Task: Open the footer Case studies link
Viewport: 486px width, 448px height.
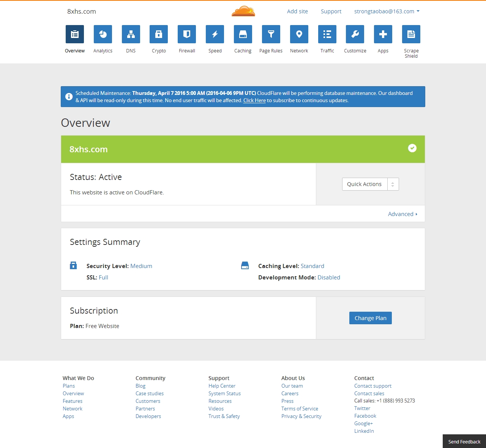Action: pos(150,393)
